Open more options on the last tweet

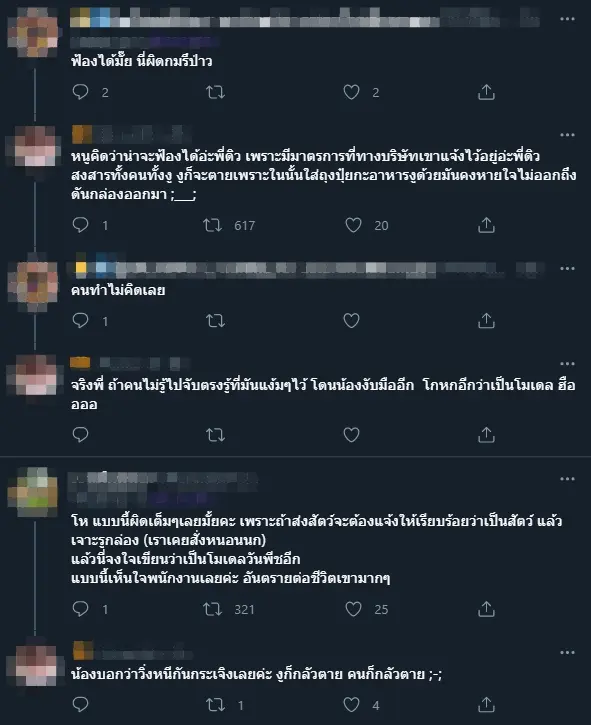[567, 652]
